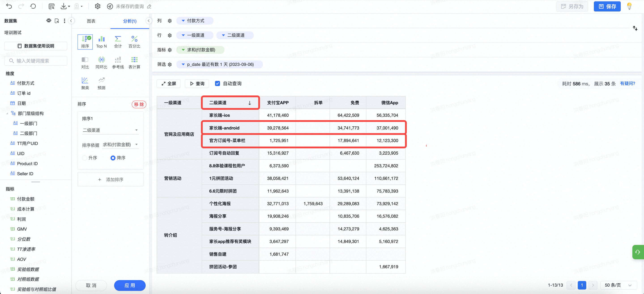This screenshot has height=294, width=644.
Task: Click the 聚类 (cluster) icon in analysis panel
Action: pos(85,81)
